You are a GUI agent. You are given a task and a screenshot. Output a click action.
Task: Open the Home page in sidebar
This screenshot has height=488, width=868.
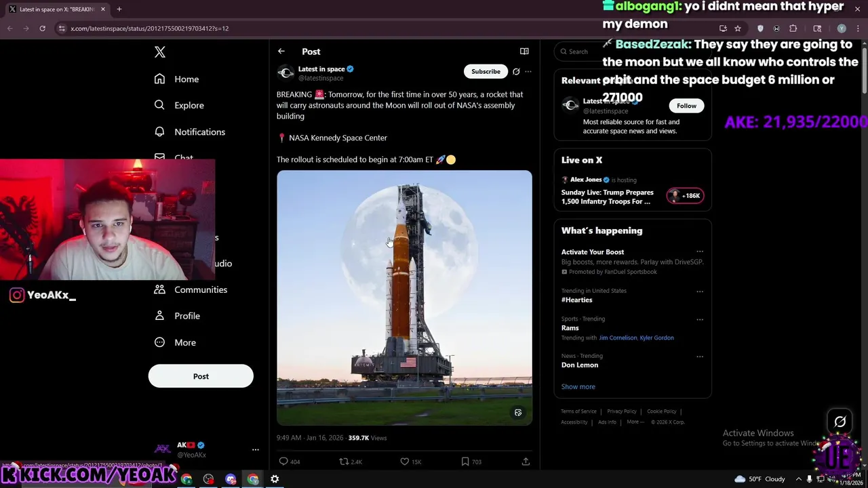click(176, 79)
